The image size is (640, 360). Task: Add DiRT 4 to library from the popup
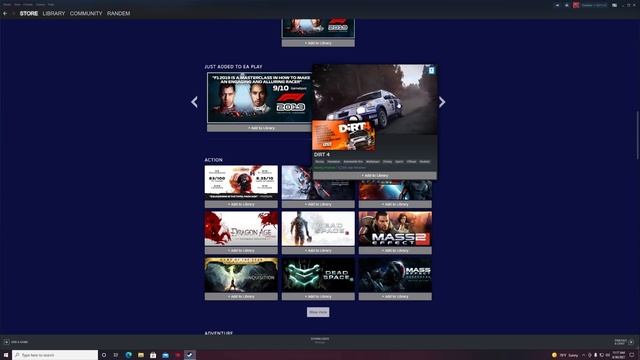point(375,176)
